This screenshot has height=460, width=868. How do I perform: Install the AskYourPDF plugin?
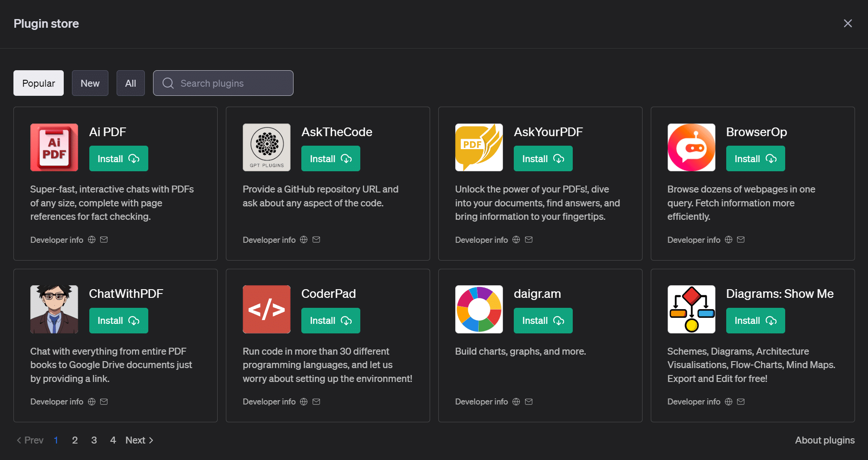(x=543, y=159)
